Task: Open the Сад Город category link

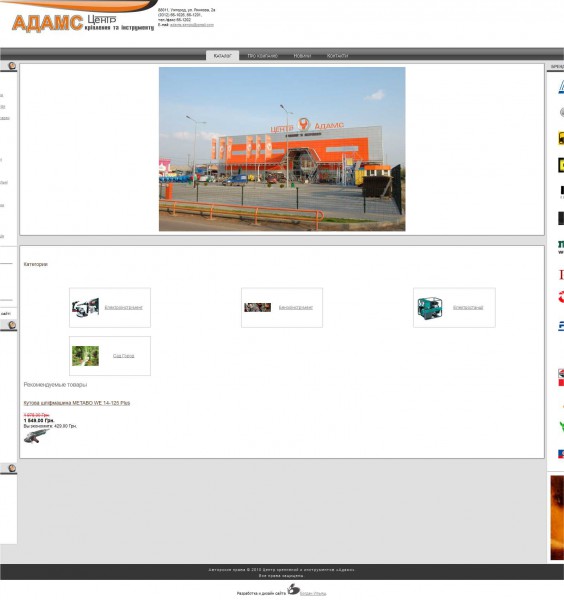Action: click(x=124, y=356)
